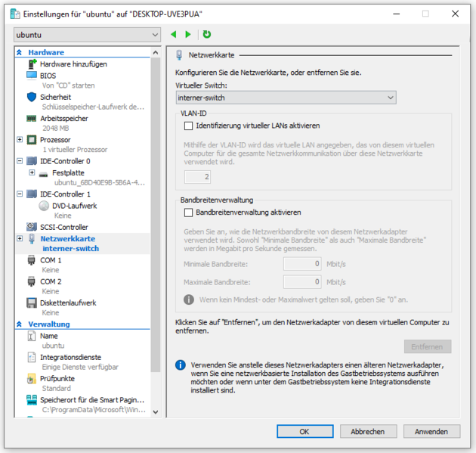Collapse the Hardware section header
Viewport: 476px width, 453px height.
tap(20, 53)
